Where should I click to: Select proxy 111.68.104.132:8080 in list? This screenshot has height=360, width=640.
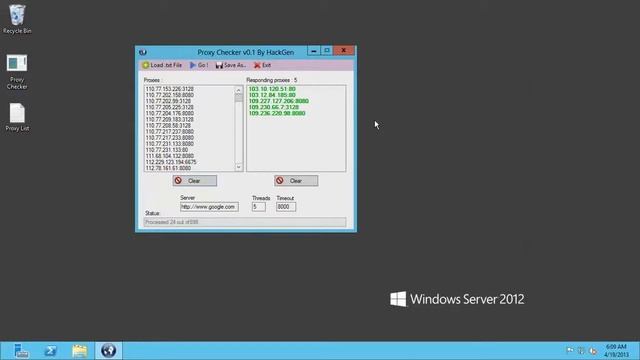point(169,156)
